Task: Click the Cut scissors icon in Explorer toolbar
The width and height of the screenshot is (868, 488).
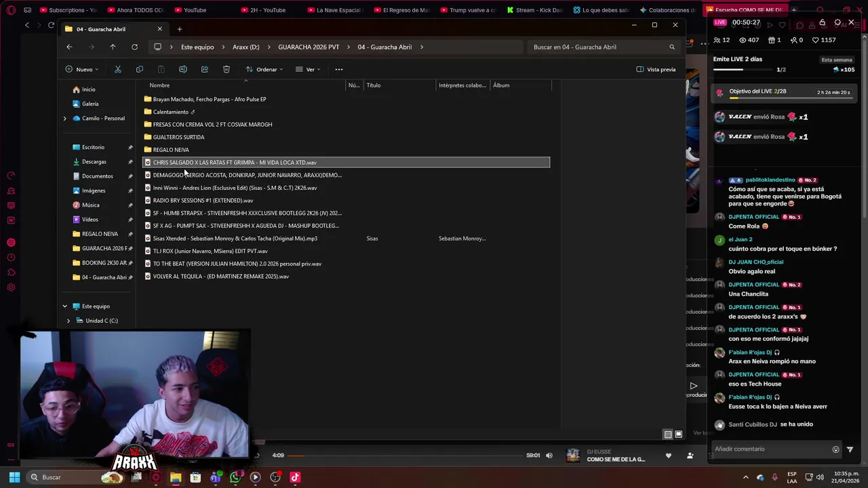Action: [118, 69]
